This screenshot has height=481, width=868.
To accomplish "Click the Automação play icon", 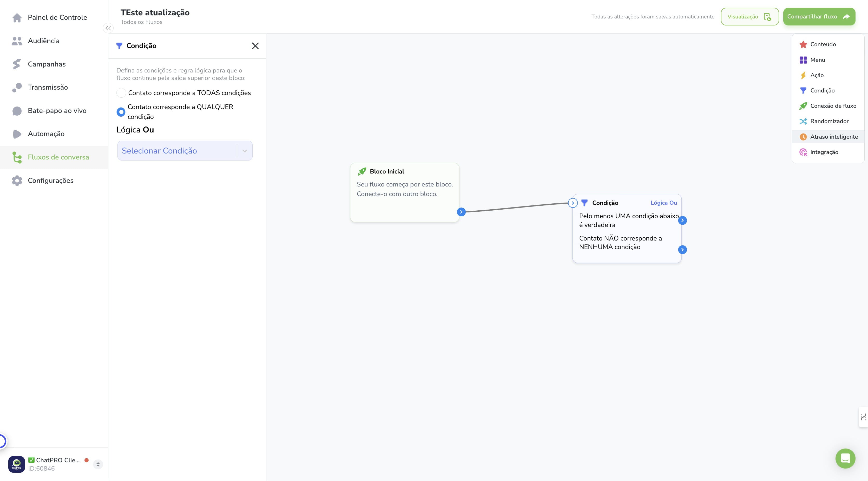I will [x=17, y=134].
